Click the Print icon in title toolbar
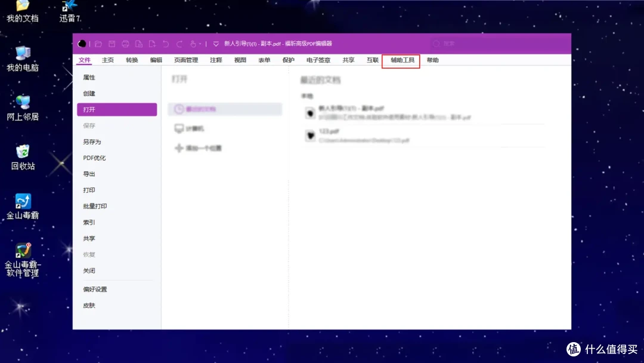 (125, 44)
